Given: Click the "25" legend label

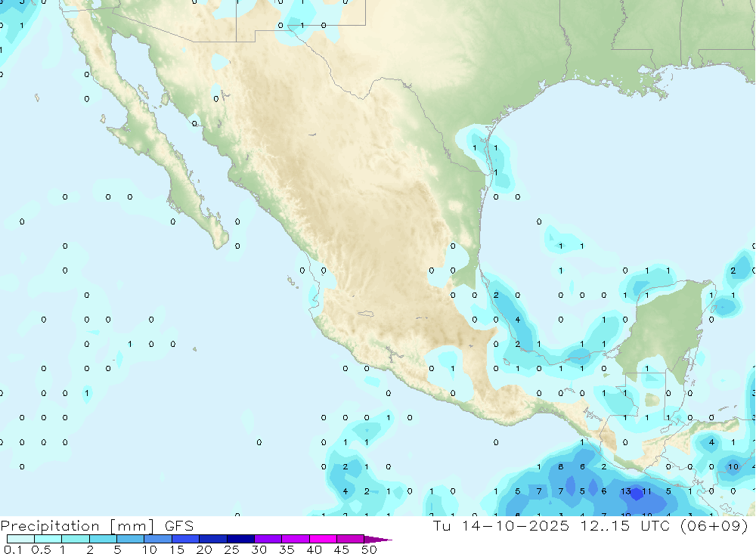Looking at the screenshot, I should click(x=231, y=549).
